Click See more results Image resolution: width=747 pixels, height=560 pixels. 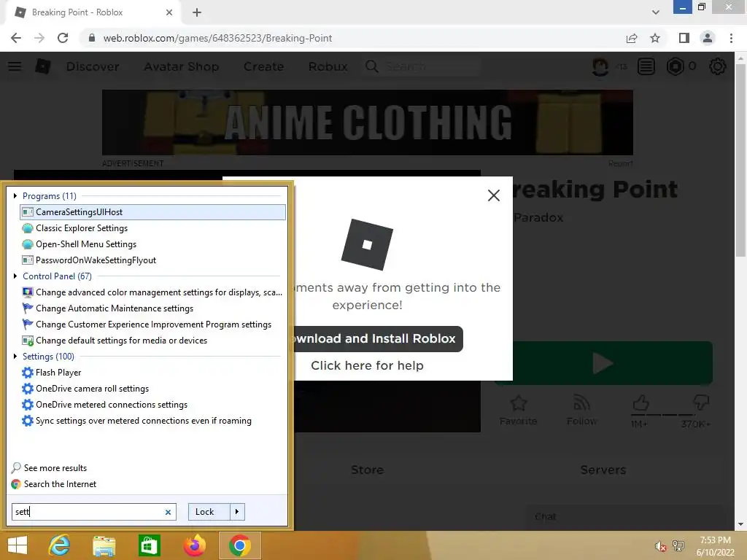pos(55,467)
